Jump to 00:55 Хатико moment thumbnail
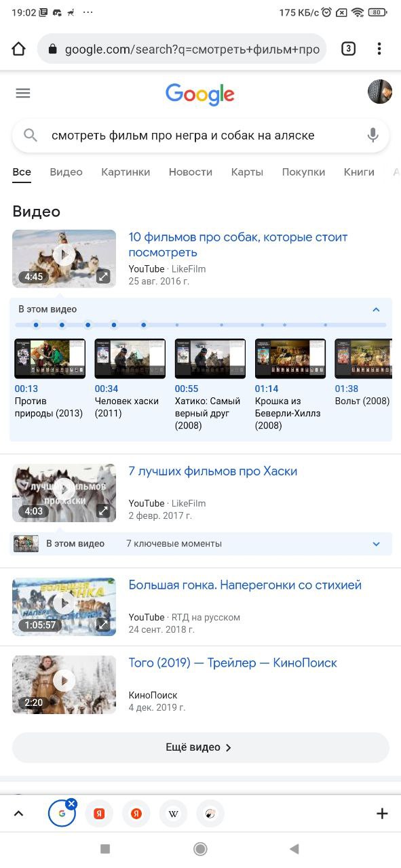Screen dimensions: 401x868 point(210,359)
